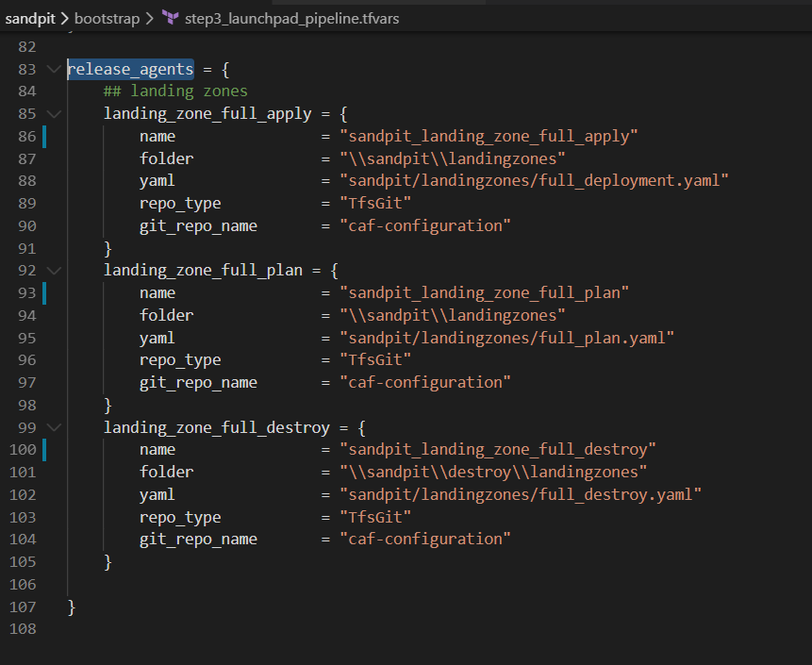Click the closing brace on line 107

(72, 607)
